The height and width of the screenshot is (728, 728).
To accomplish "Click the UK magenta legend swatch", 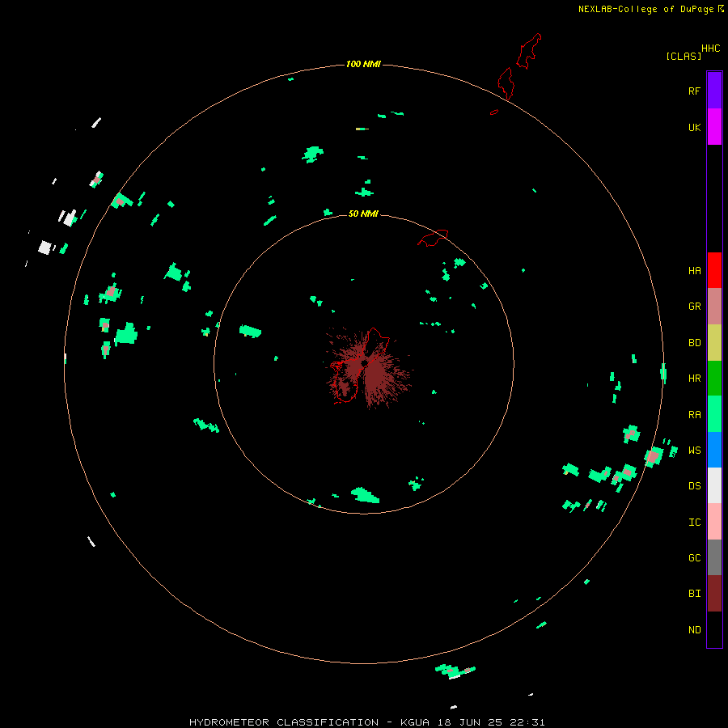I will (714, 127).
